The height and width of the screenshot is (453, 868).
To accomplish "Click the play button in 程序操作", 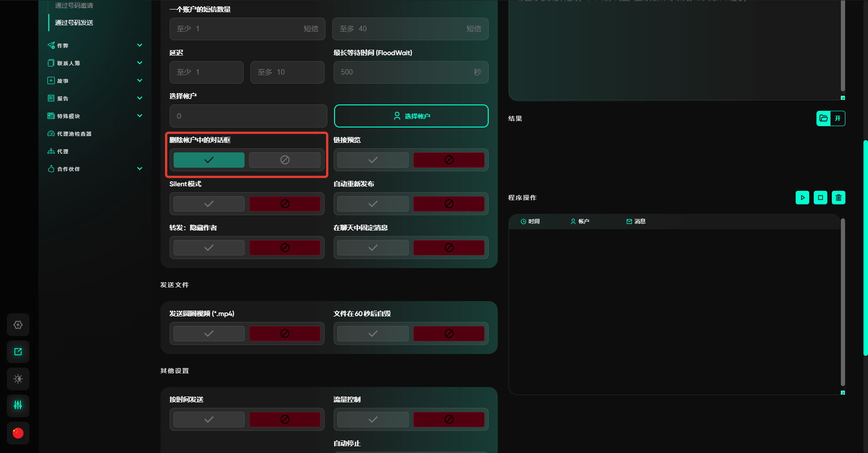I will pyautogui.click(x=802, y=198).
